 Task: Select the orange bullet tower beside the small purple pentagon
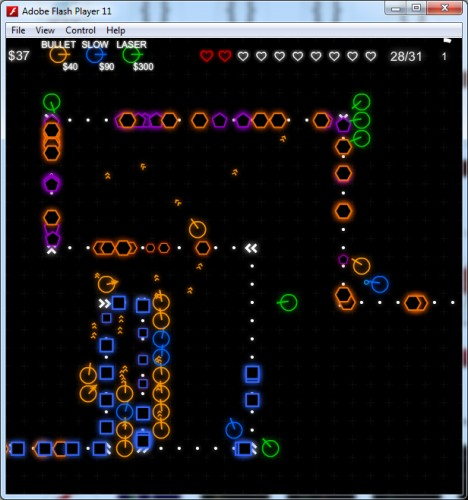[x=361, y=266]
